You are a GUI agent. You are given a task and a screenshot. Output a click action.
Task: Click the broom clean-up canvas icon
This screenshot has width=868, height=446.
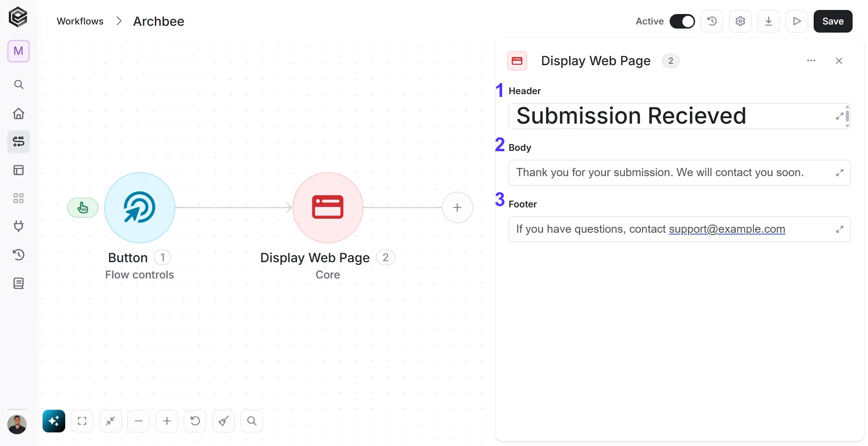tap(224, 421)
